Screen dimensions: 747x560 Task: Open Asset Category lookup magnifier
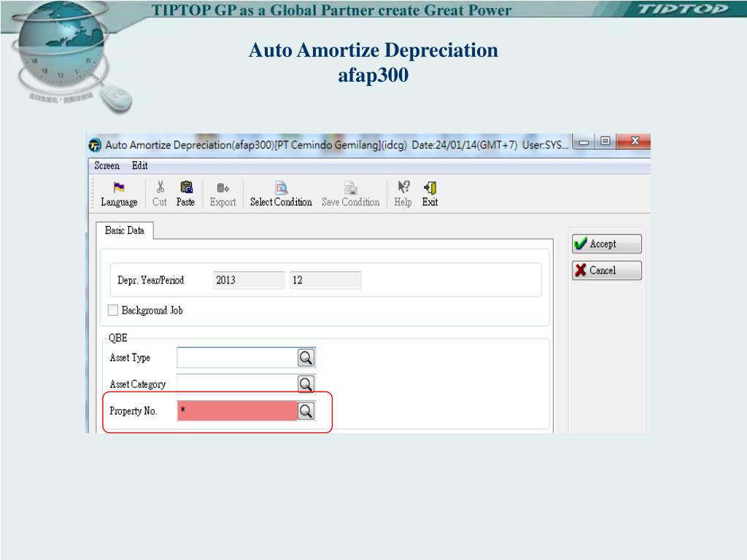306,384
